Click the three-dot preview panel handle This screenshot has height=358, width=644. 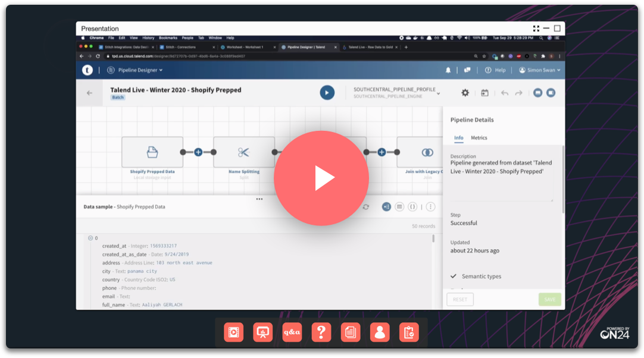(x=259, y=199)
